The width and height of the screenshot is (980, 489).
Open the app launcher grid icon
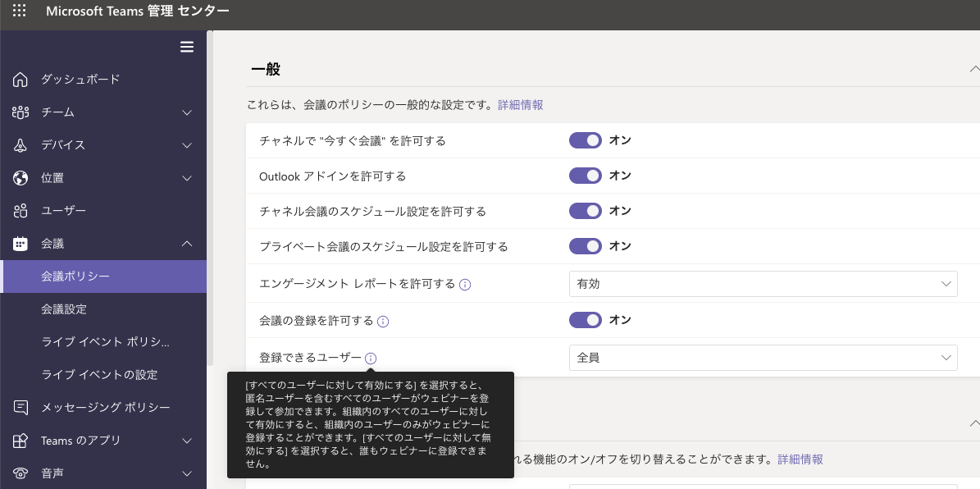pyautogui.click(x=20, y=11)
